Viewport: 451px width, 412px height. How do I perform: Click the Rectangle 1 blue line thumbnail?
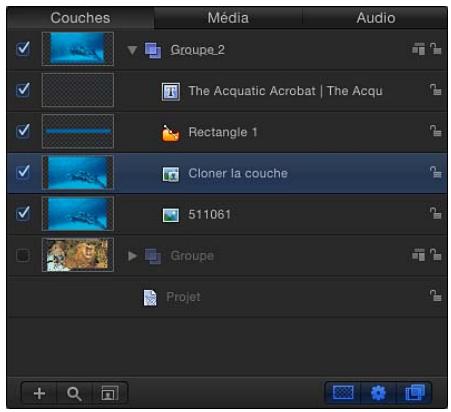[x=78, y=131]
